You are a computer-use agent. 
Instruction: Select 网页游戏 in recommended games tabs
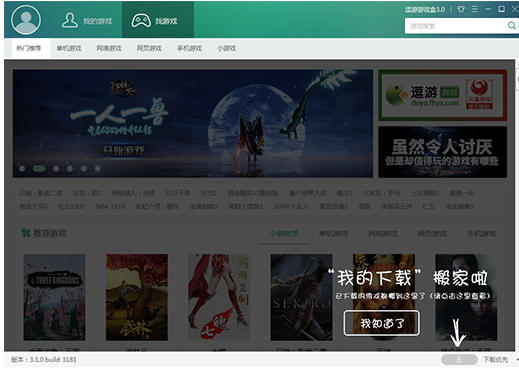coord(432,234)
